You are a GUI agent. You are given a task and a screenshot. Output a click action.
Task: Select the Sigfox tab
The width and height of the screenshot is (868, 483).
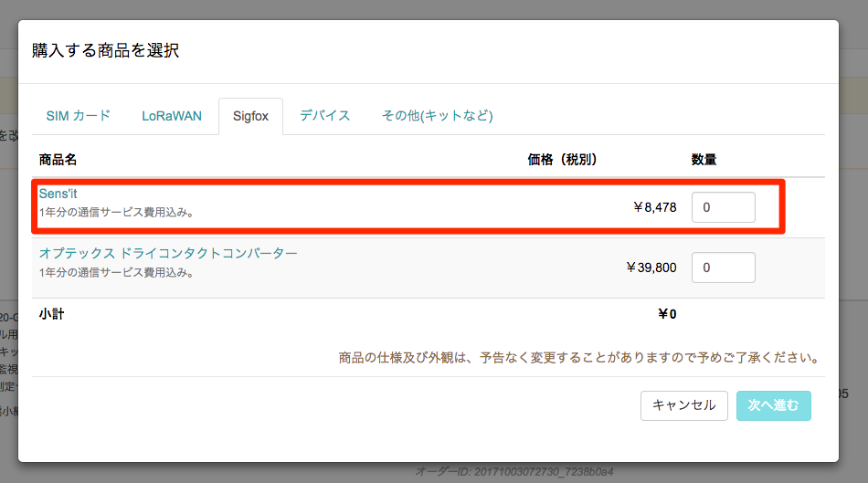250,116
